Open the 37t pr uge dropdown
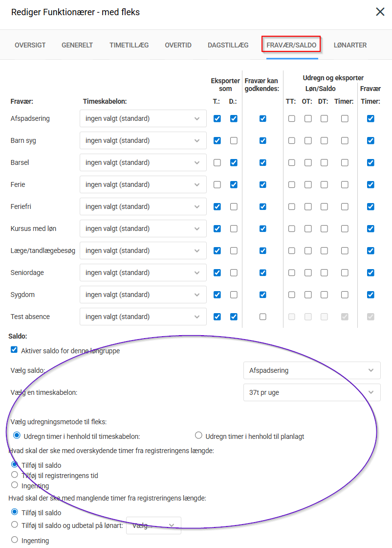 (311, 392)
